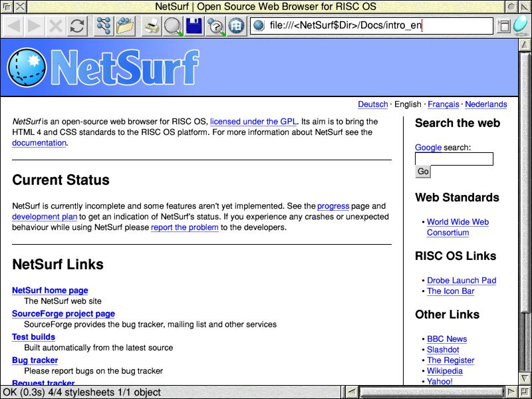Switch language to Deutsch
This screenshot has height=399, width=532.
[372, 104]
